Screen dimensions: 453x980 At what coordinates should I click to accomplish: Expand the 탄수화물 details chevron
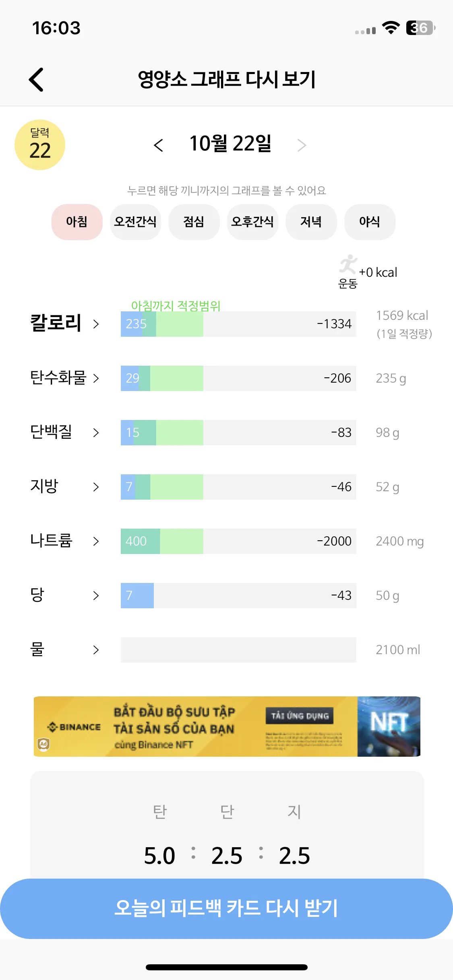[x=96, y=378]
